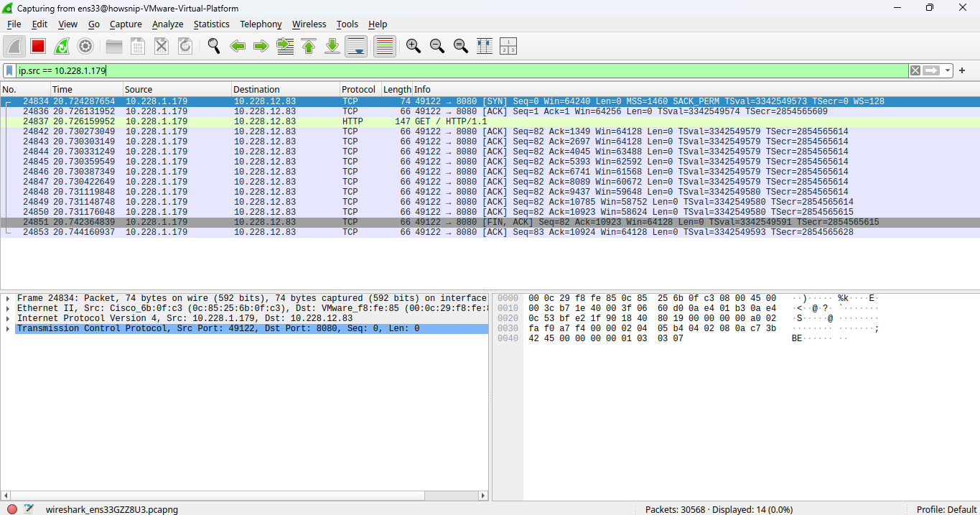Screen dimensions: 980x515
Task: Click the expert information status icon
Action: [12, 509]
